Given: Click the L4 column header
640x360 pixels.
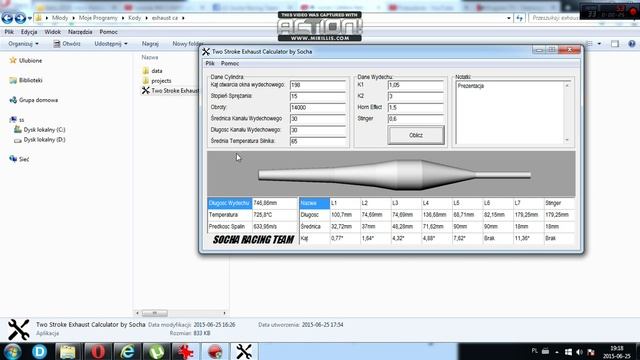Looking at the screenshot, I should point(436,203).
